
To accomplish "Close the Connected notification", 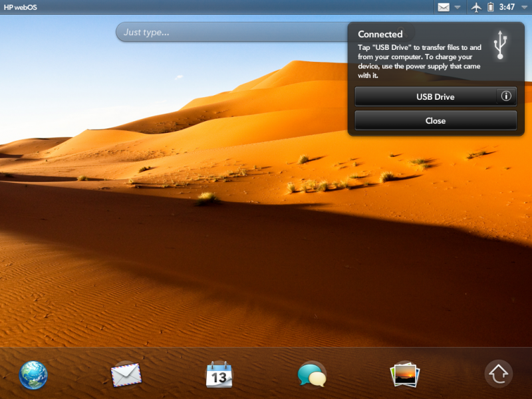I will 436,121.
